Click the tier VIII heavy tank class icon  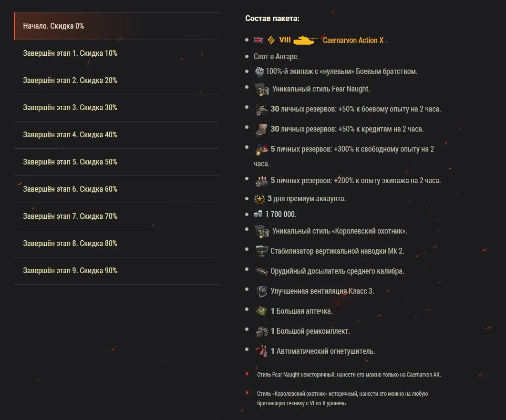coord(270,40)
